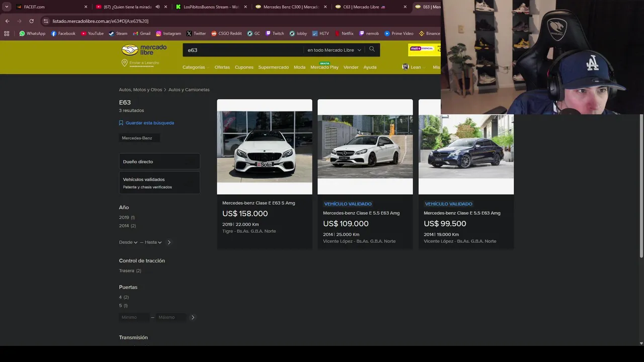Filter by year 2014

127,226
